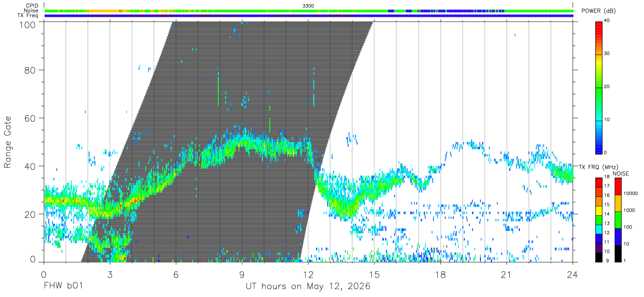Screen dimensions: 644x297
Task: Click the y-axis tick label 60
Action: coord(31,118)
